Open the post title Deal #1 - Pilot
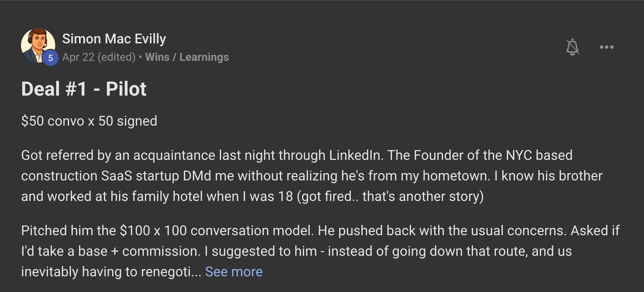 [84, 89]
